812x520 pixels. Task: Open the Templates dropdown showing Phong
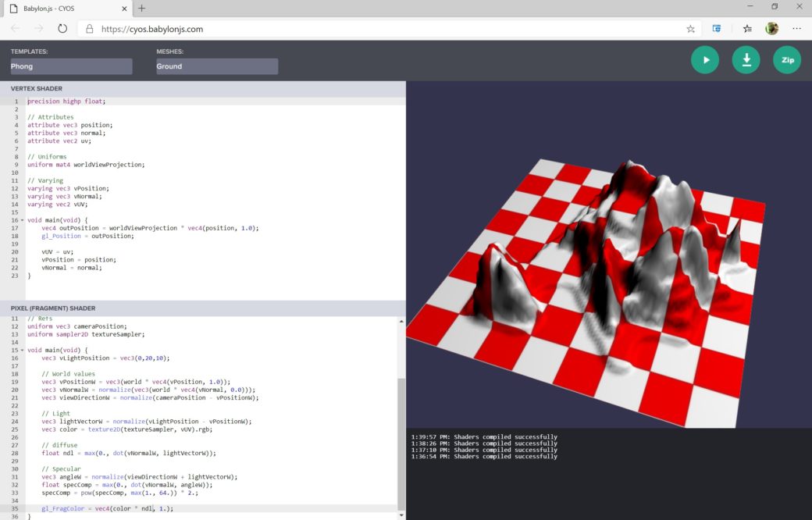click(69, 66)
